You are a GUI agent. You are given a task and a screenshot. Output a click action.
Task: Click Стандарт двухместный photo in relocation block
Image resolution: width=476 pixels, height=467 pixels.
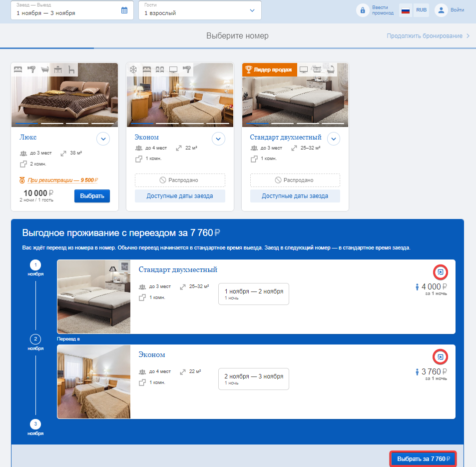point(94,296)
